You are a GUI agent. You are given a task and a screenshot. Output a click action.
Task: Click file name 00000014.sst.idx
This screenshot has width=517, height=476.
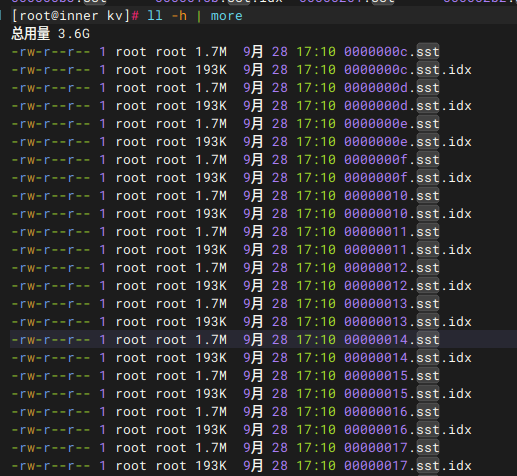[408, 358]
